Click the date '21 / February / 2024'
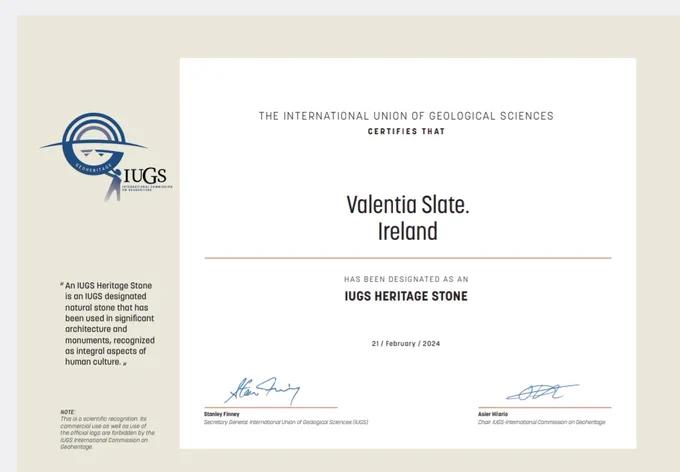Viewport: 680px width, 472px height. [x=406, y=344]
